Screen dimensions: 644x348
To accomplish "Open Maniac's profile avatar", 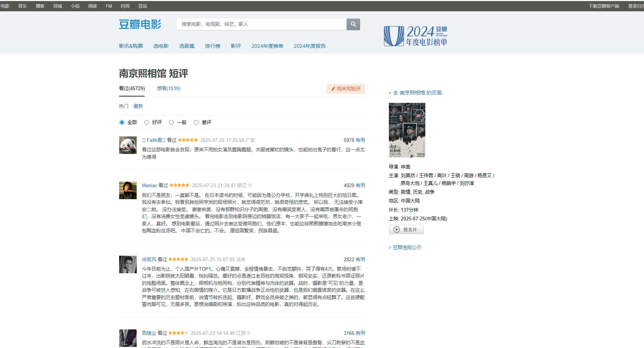I will click(128, 190).
